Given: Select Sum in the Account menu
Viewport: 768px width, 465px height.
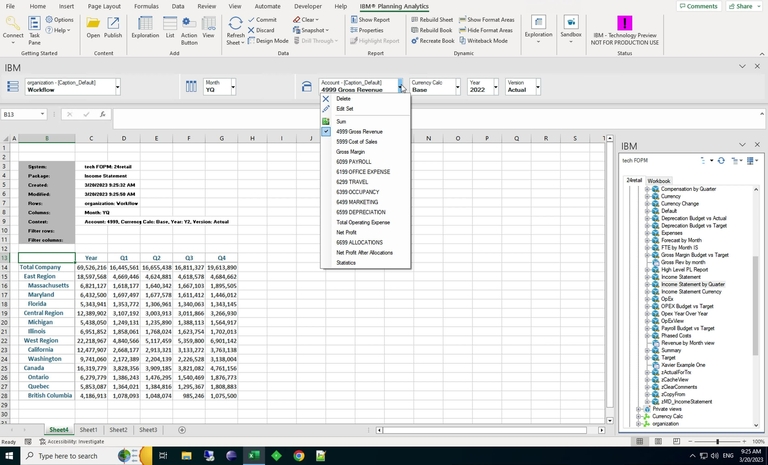Looking at the screenshot, I should pyautogui.click(x=365, y=122).
